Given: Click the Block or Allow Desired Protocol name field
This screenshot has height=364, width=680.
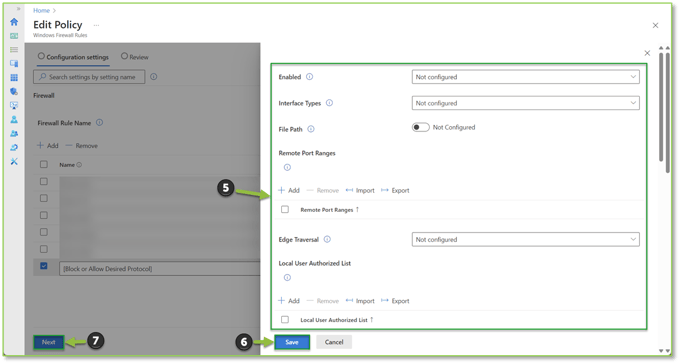Looking at the screenshot, I should (x=160, y=269).
